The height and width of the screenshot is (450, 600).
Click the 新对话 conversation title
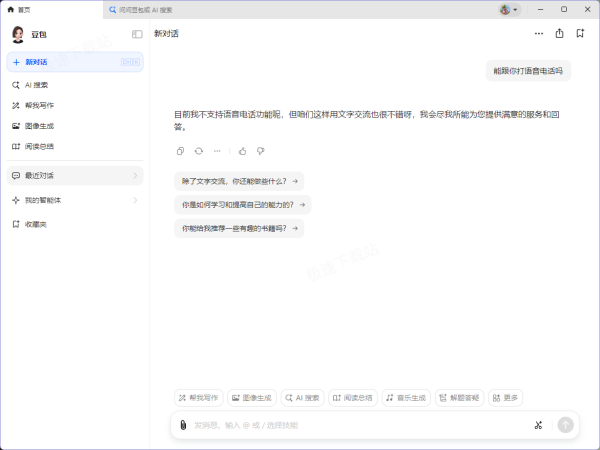(166, 34)
